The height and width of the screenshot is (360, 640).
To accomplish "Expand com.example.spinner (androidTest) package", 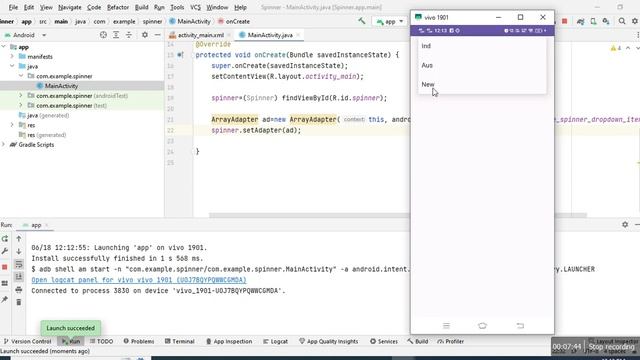I will (x=21, y=96).
